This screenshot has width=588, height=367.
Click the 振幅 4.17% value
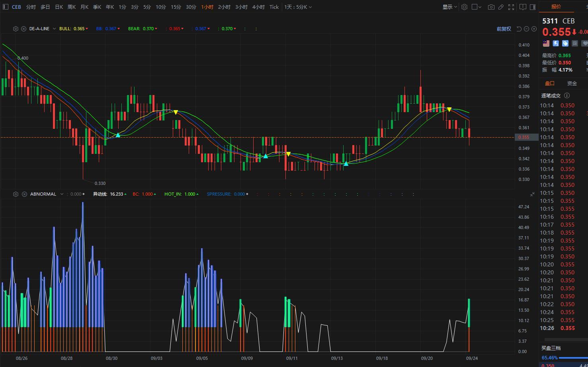pos(565,70)
